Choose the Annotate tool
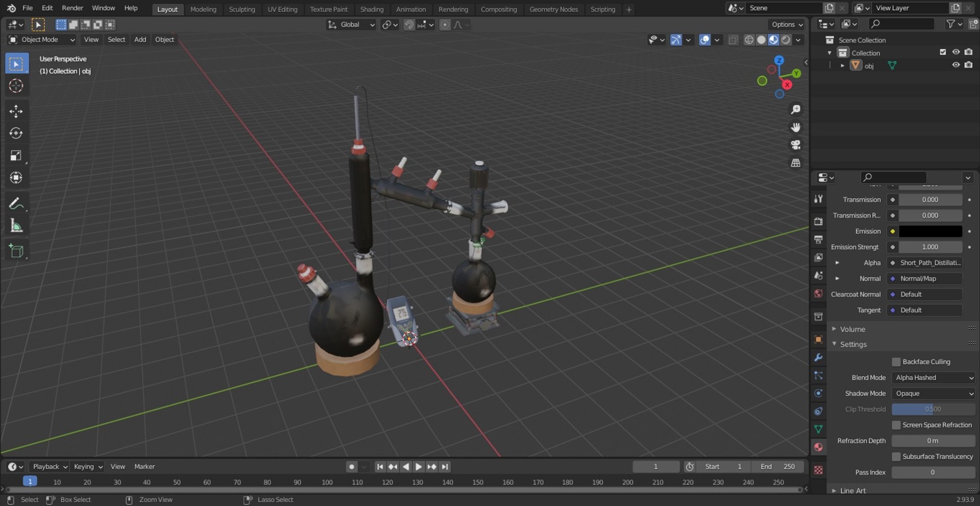This screenshot has width=980, height=506. click(16, 203)
